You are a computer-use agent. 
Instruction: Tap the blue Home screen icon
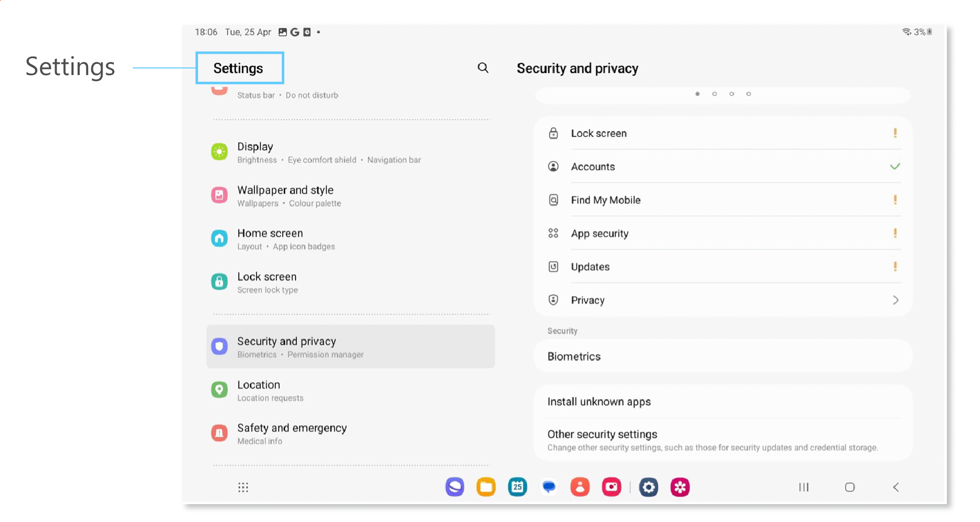coord(219,238)
